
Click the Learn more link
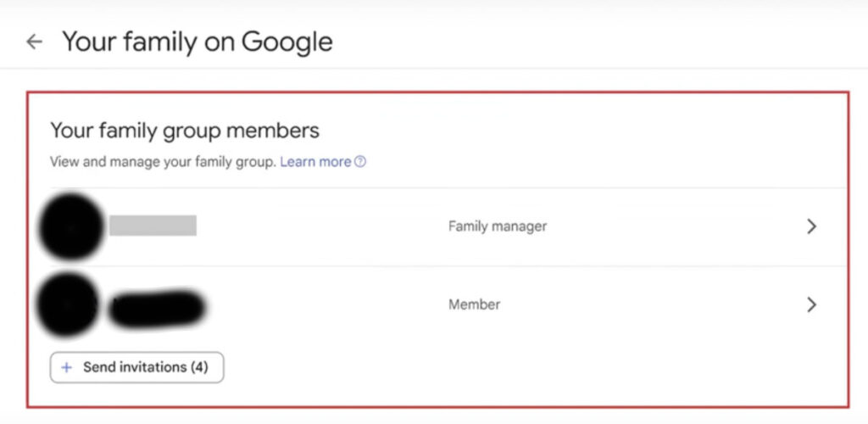coord(315,162)
